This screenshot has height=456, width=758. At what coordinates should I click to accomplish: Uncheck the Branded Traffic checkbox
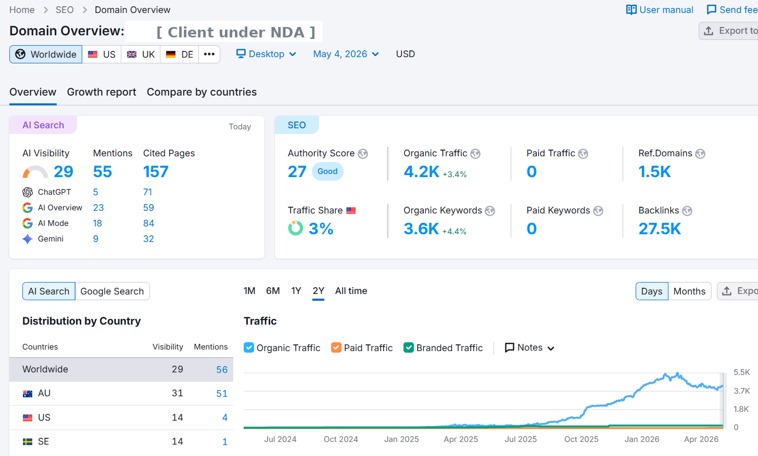408,348
